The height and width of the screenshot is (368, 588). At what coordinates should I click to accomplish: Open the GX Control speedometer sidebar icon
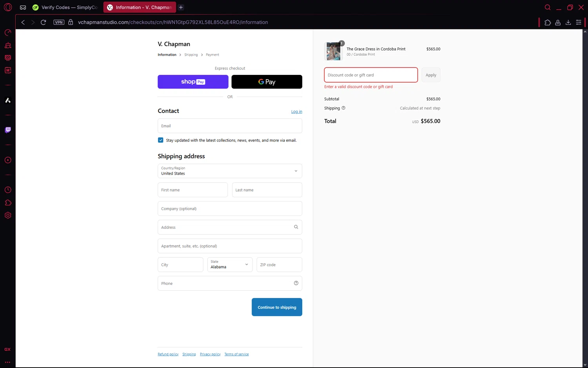click(8, 33)
